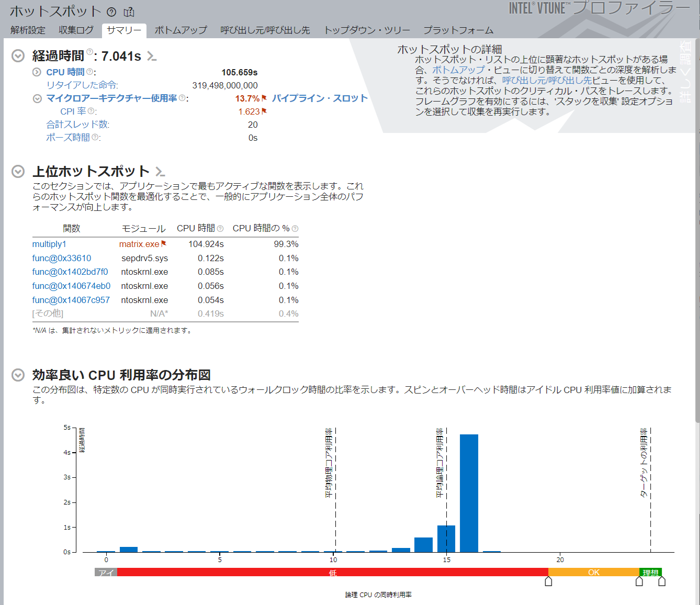
Task: Click threshold marker between 低 and OK ranges
Action: click(x=548, y=581)
